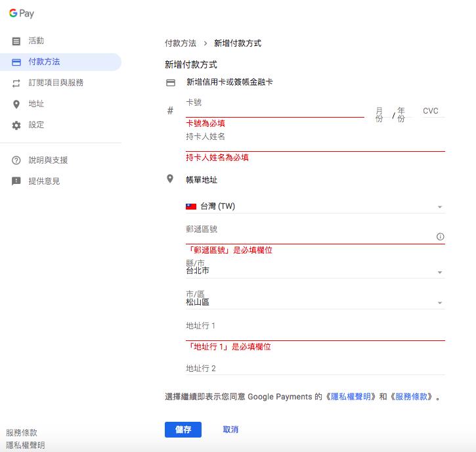Screen dimensions: 476x452
Task: Focus the 地址行 2 field
Action: [x=315, y=368]
